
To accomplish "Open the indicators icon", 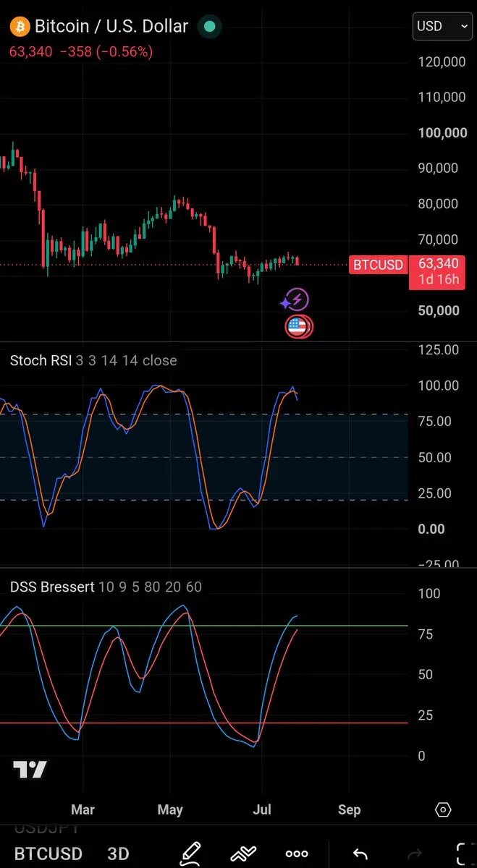I will (244, 854).
